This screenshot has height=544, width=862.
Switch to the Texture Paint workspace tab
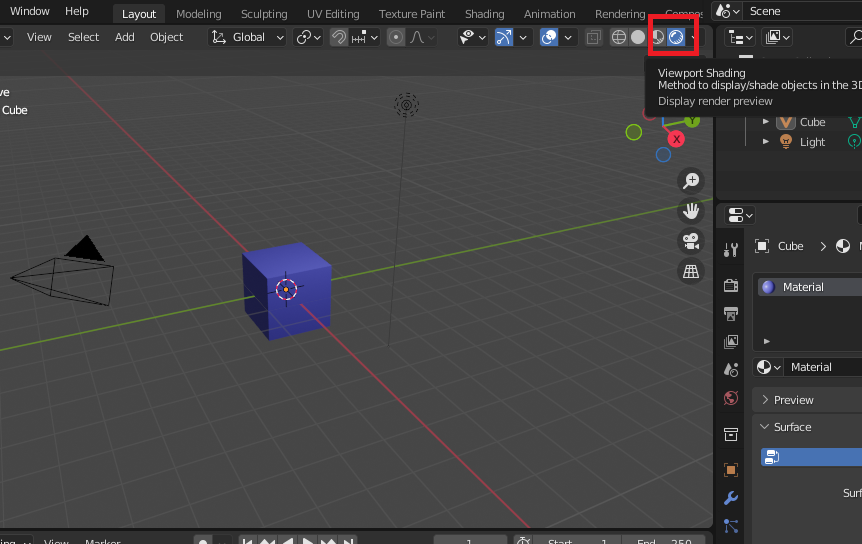click(x=412, y=14)
